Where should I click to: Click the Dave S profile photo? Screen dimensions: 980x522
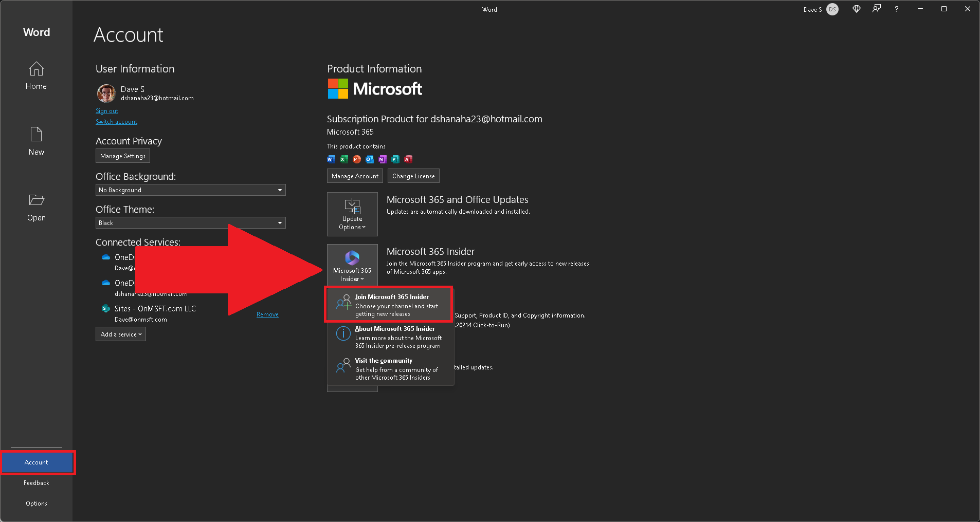(106, 94)
